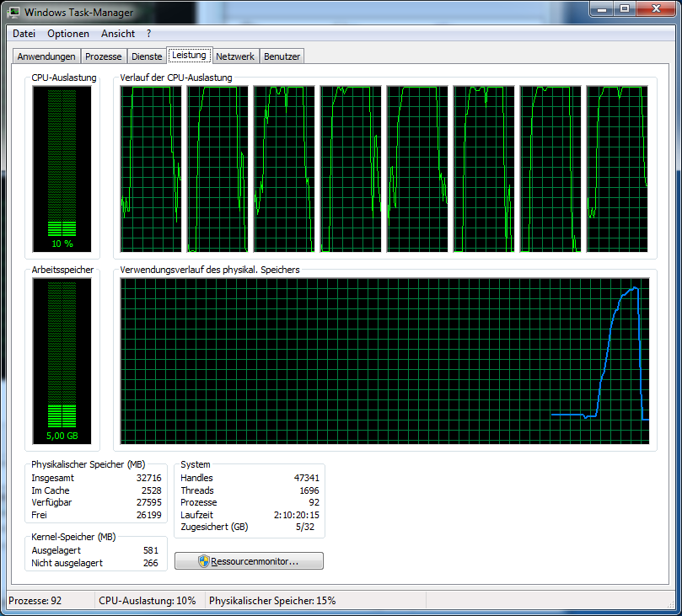682x616 pixels.
Task: Maximize the Task-Manager window
Action: pos(625,9)
